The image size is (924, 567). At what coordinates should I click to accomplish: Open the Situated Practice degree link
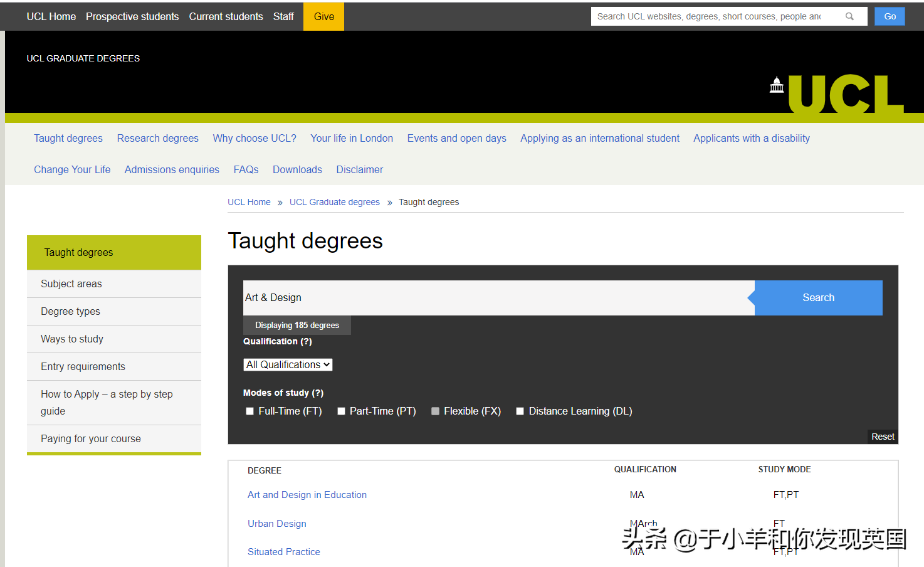(x=284, y=552)
